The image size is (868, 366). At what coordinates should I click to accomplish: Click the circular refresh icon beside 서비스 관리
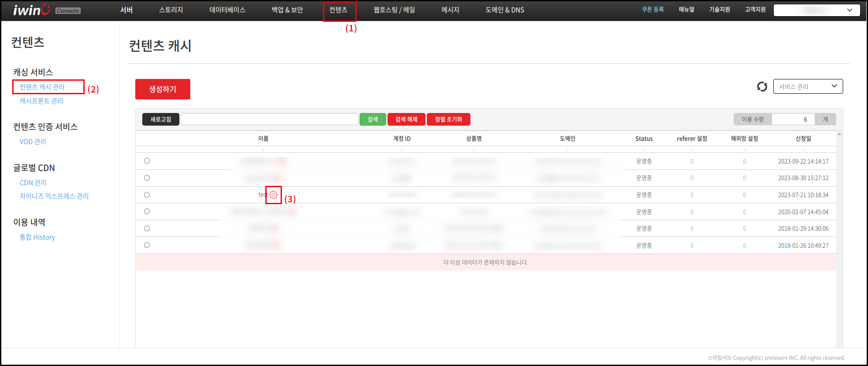[x=762, y=87]
